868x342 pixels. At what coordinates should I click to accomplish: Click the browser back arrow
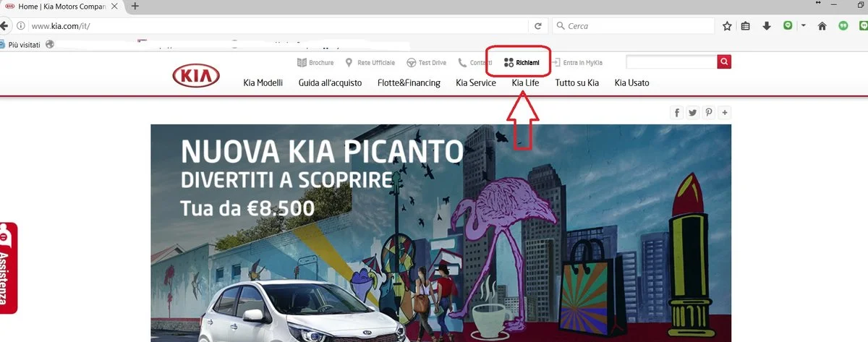pos(4,25)
